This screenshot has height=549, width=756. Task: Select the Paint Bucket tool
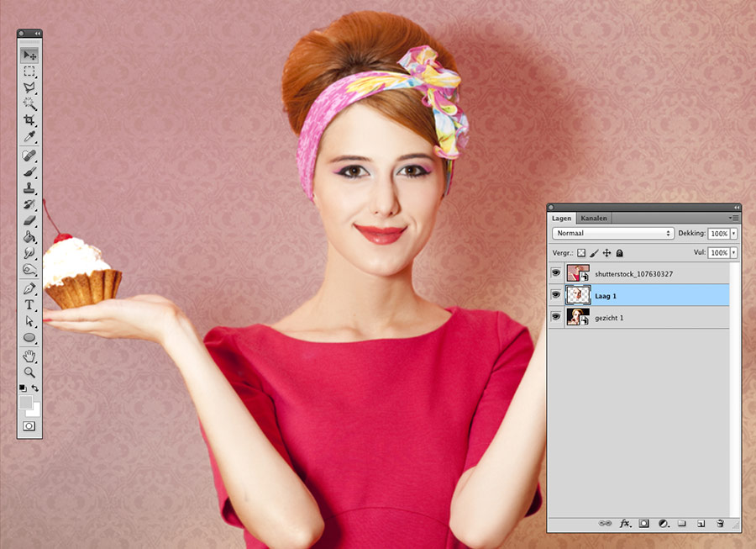tap(29, 237)
